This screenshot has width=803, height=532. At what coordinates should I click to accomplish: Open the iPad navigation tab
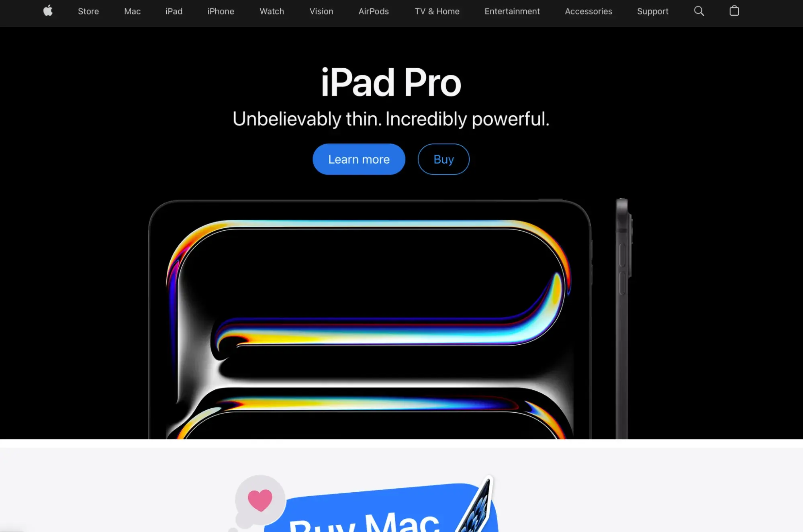(173, 11)
